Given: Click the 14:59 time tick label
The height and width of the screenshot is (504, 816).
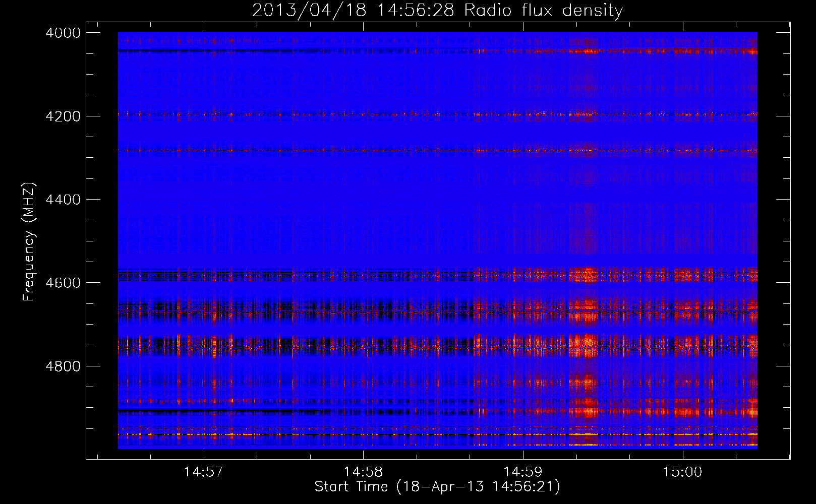Looking at the screenshot, I should click(523, 472).
